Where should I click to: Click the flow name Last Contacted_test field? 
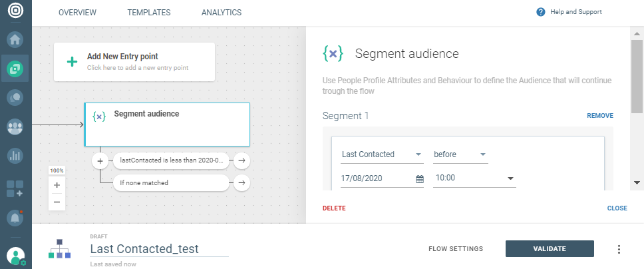158,249
